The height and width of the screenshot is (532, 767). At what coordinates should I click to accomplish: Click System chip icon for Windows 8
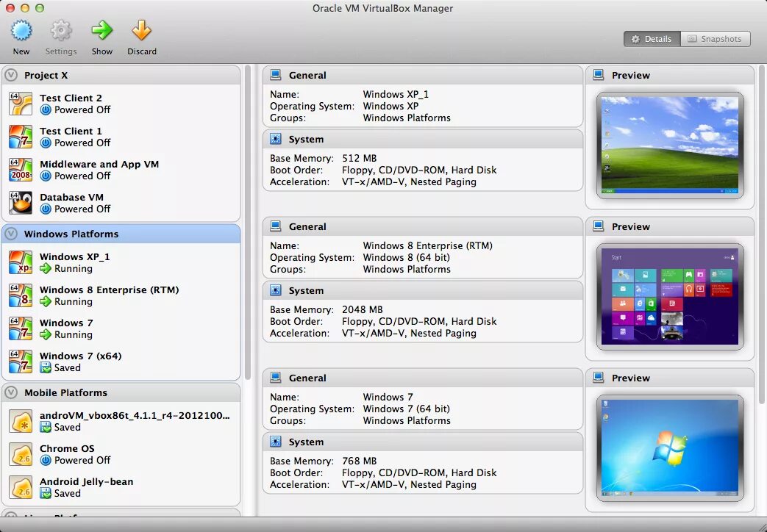[275, 290]
